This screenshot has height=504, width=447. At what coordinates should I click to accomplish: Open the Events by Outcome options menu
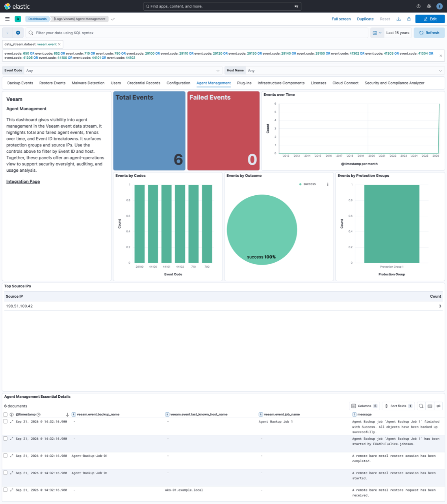pos(328,184)
